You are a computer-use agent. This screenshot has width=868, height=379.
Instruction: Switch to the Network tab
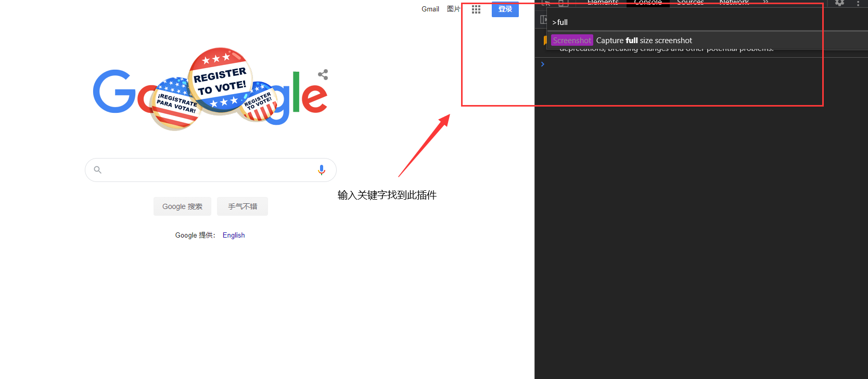734,3
